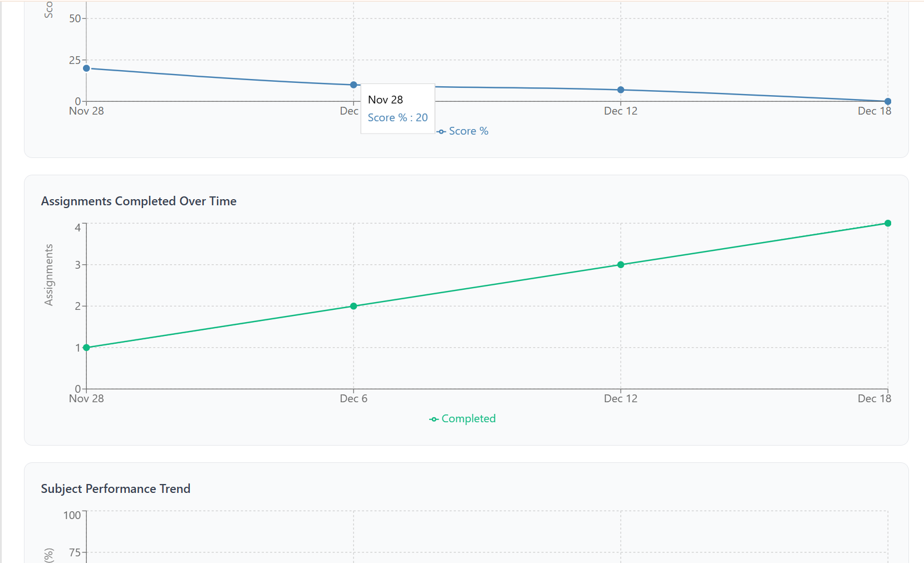Image resolution: width=924 pixels, height=563 pixels.
Task: Click the y-axis value 100 in subject trend chart
Action: pos(72,516)
